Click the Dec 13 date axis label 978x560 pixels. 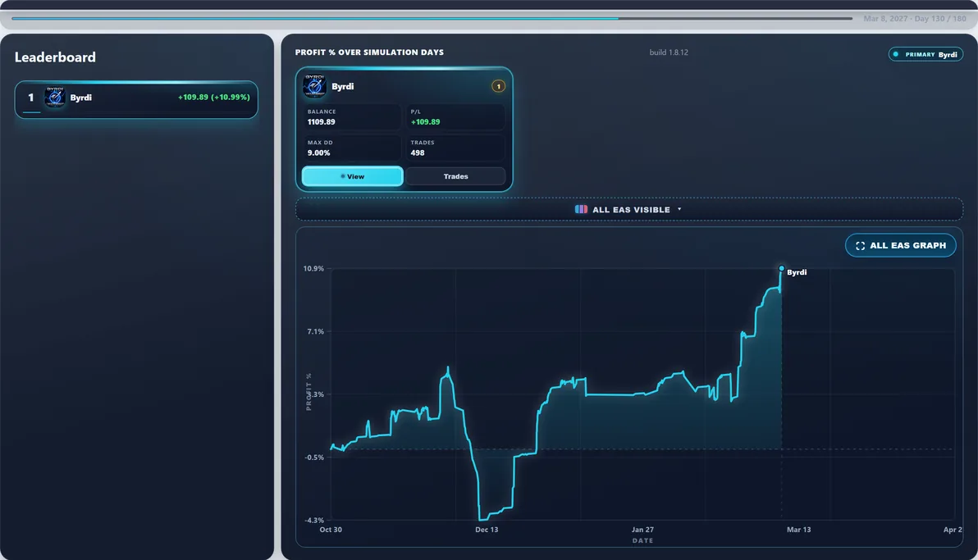pyautogui.click(x=487, y=530)
